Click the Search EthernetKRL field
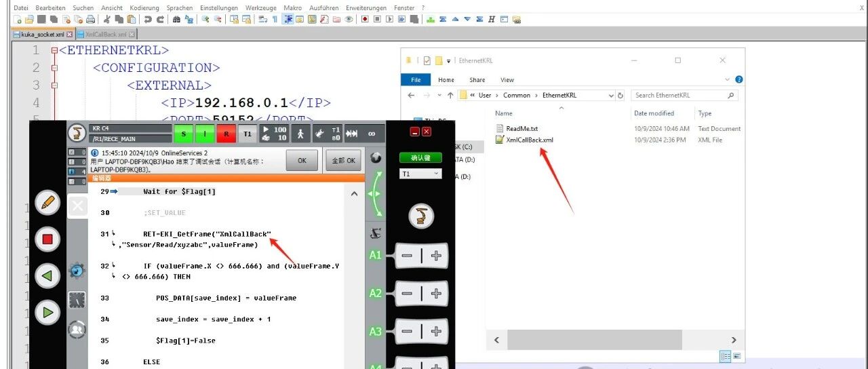The image size is (868, 369). tap(684, 95)
